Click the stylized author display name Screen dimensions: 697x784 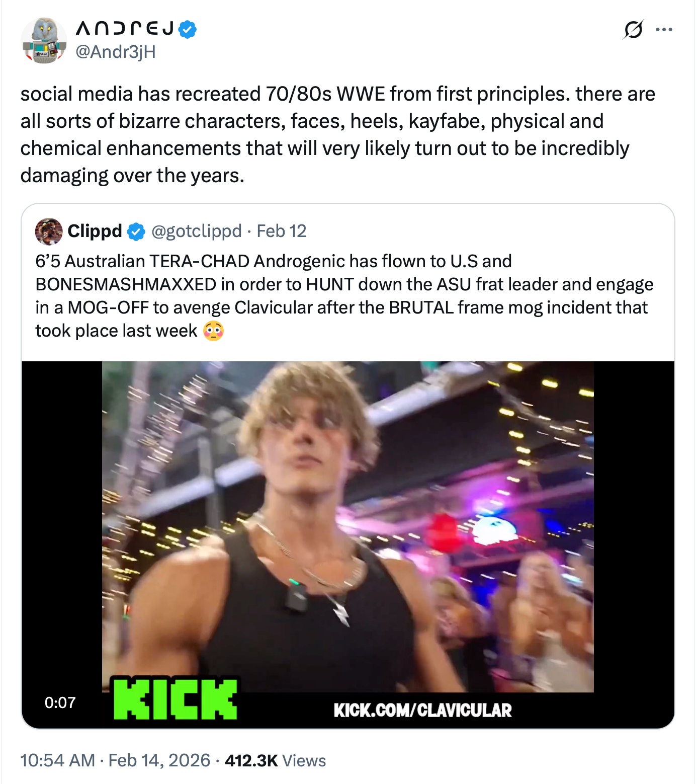point(125,29)
